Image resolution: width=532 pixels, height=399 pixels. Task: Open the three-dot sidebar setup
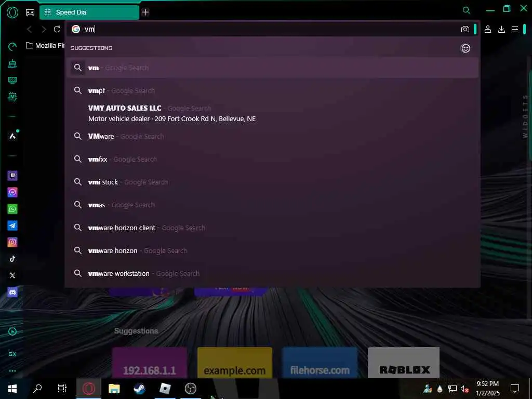[x=12, y=371]
